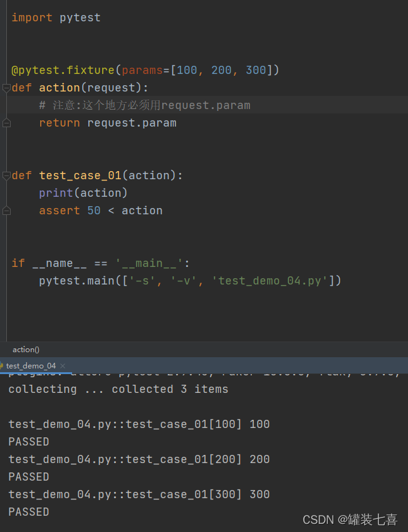408x532 pixels.
Task: Click the assert 50 < action line
Action: click(x=100, y=211)
